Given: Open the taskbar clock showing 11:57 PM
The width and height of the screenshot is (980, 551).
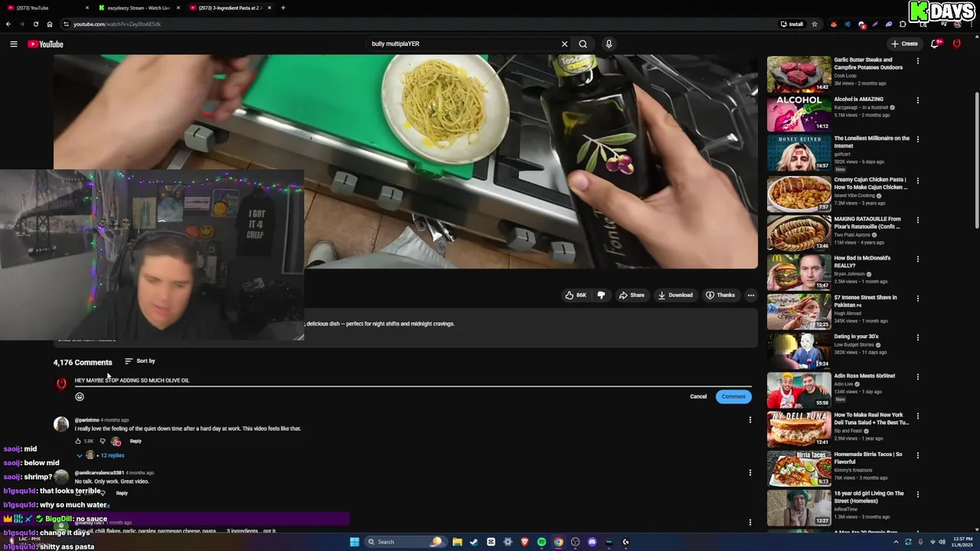Looking at the screenshot, I should click(x=962, y=542).
